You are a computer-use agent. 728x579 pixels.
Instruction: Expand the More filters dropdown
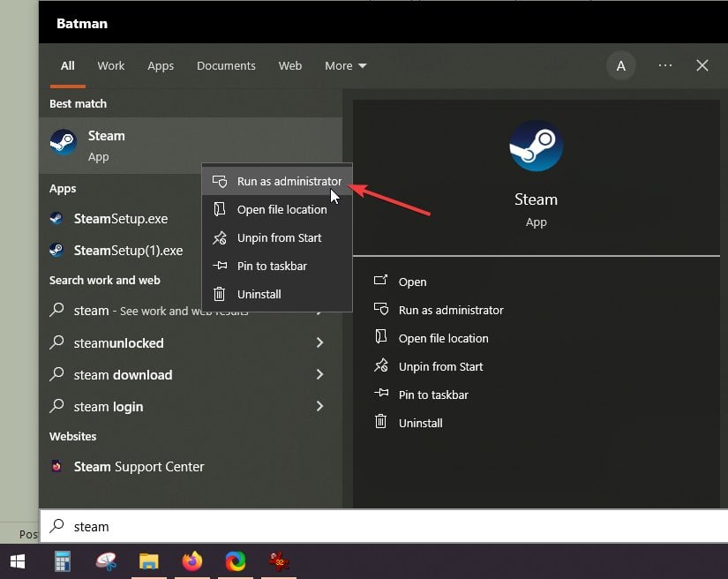346,66
